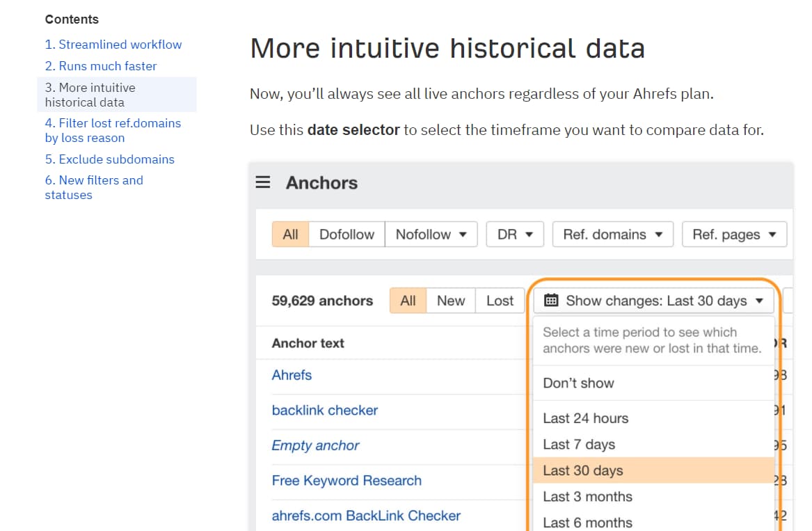Select Last 24 hours option
Viewport: 812px width, 531px height.
[653, 418]
